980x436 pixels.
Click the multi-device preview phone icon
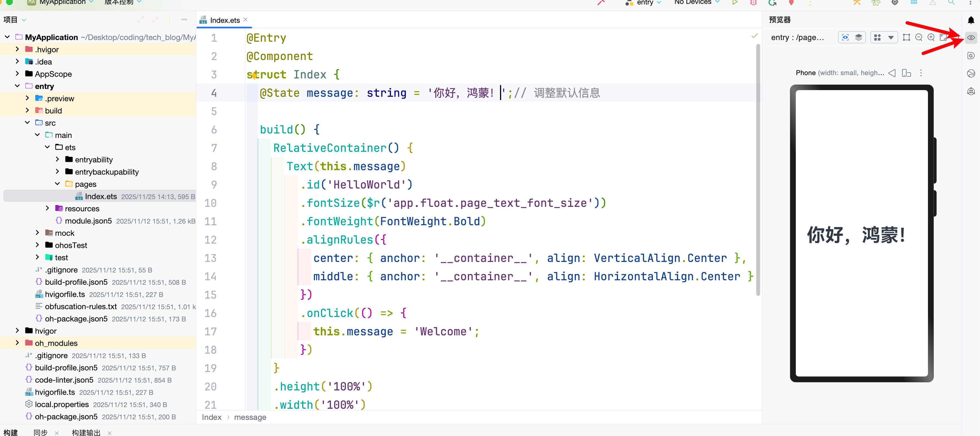(x=906, y=73)
